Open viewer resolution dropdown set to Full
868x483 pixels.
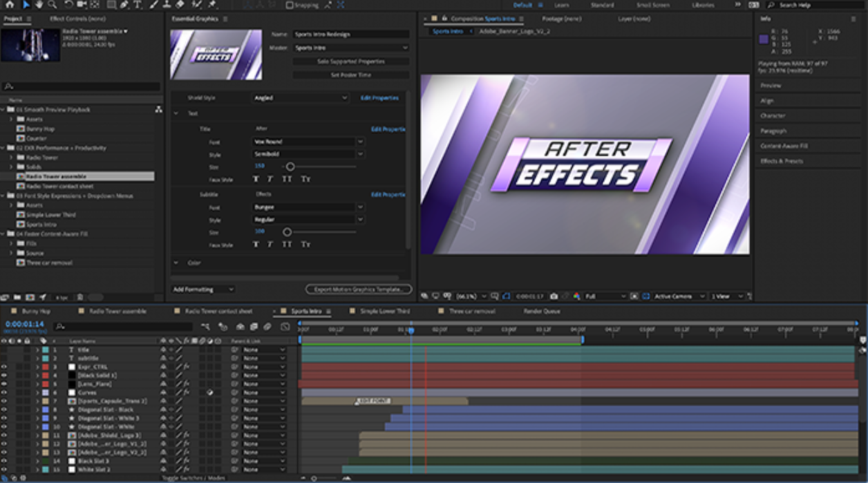(605, 296)
